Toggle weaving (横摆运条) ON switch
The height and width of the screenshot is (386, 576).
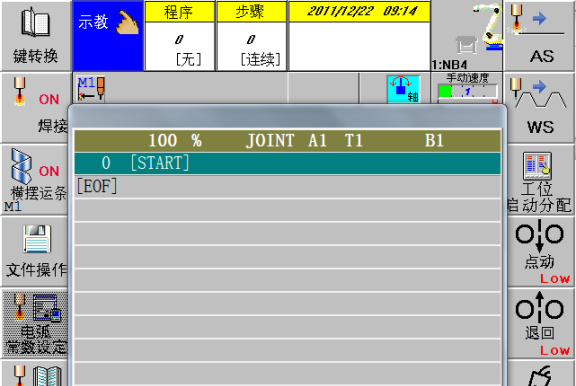35,179
